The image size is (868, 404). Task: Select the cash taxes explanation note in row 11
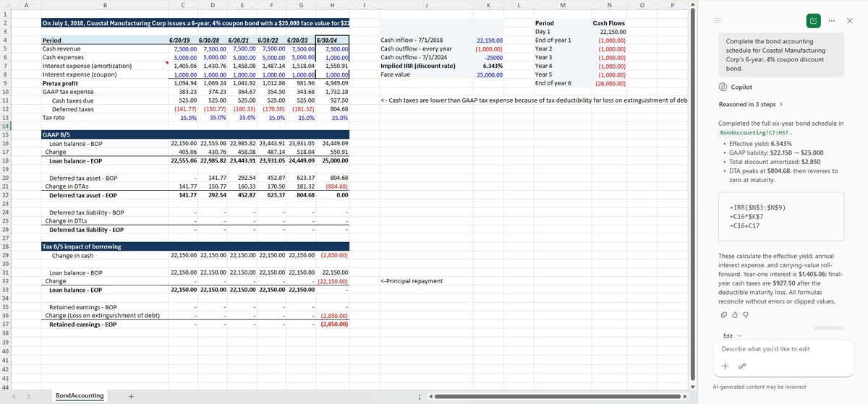point(533,100)
